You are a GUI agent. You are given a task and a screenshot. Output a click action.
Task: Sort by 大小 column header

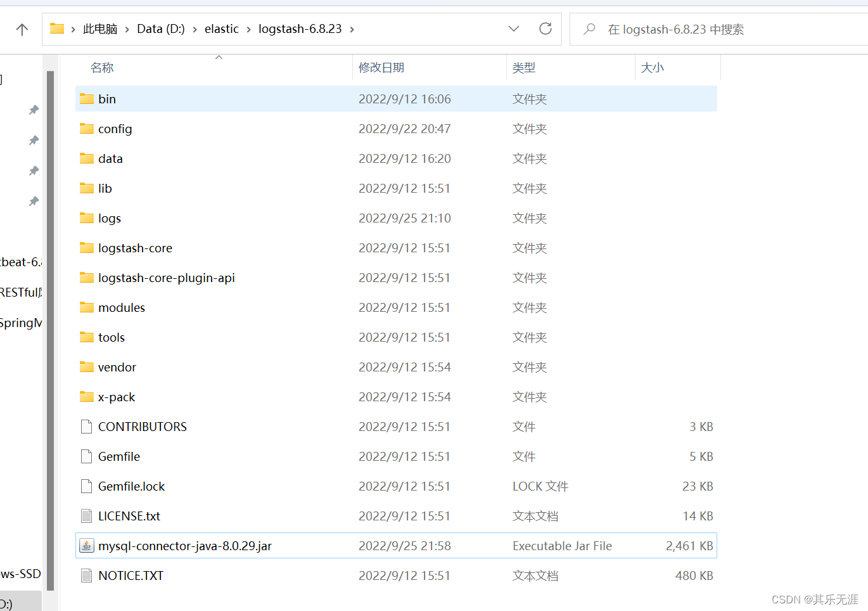click(x=653, y=68)
